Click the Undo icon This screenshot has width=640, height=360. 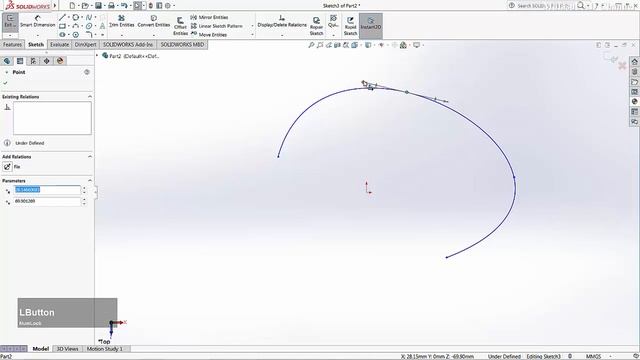pyautogui.click(x=124, y=6)
